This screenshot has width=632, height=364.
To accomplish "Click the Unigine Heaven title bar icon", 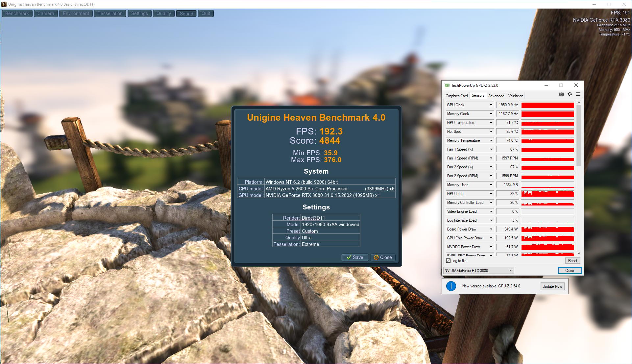I will [x=4, y=4].
